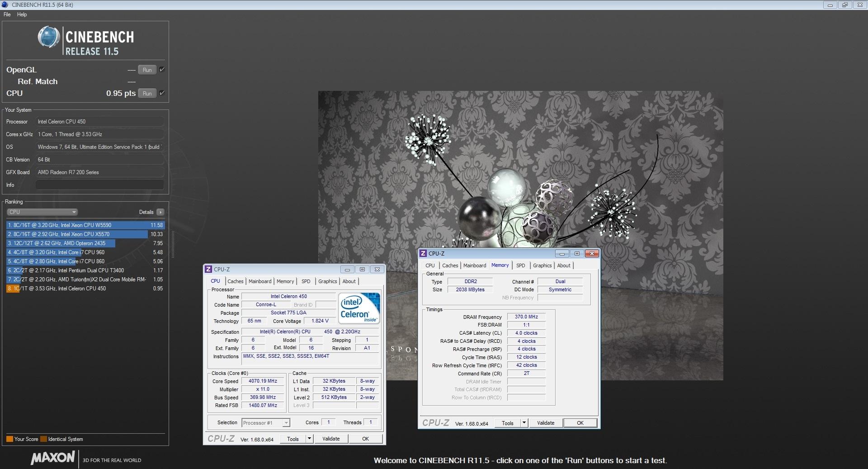Screen dimensions: 868x469
Task: Click the CPU-Z icon in Memory window title bar
Action: tap(423, 253)
